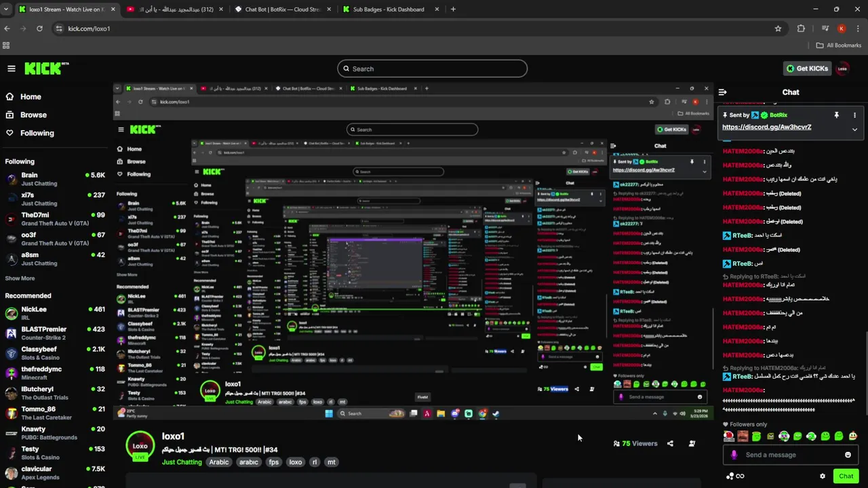Open recommended channel BLASTPremier
The image size is (868, 488).
coord(54,333)
